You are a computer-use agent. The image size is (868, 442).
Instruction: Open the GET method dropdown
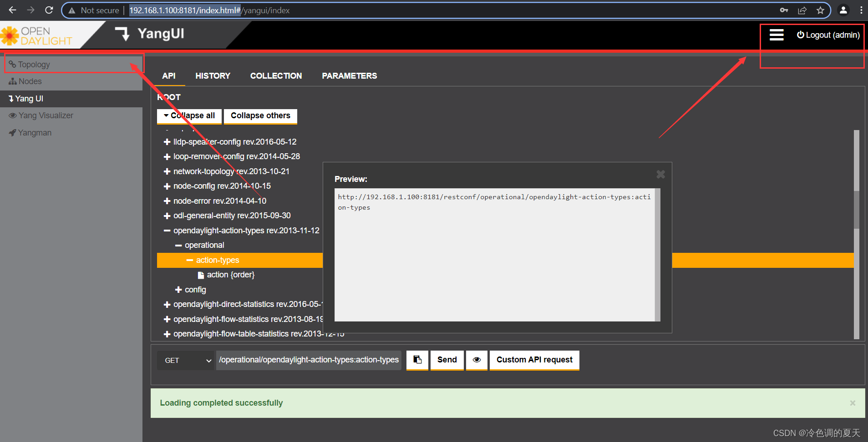point(186,360)
